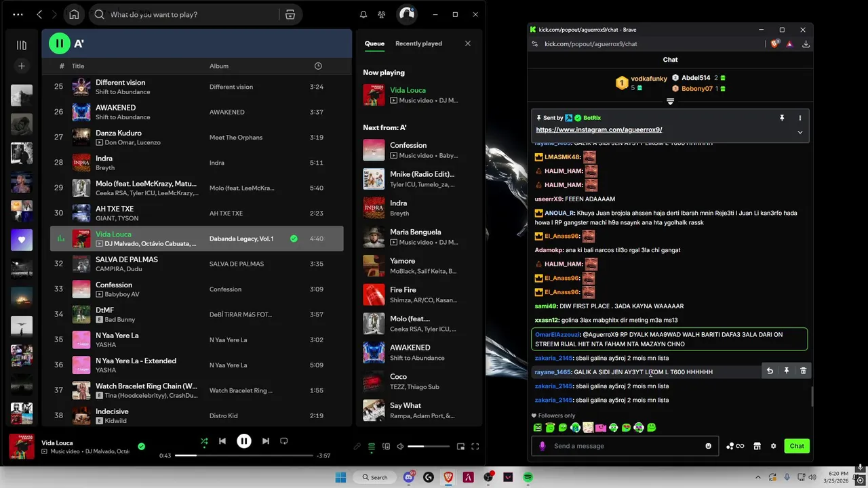Viewport: 868px width, 488px height.
Task: Open the Instagram link in Kick chat
Action: (x=599, y=129)
